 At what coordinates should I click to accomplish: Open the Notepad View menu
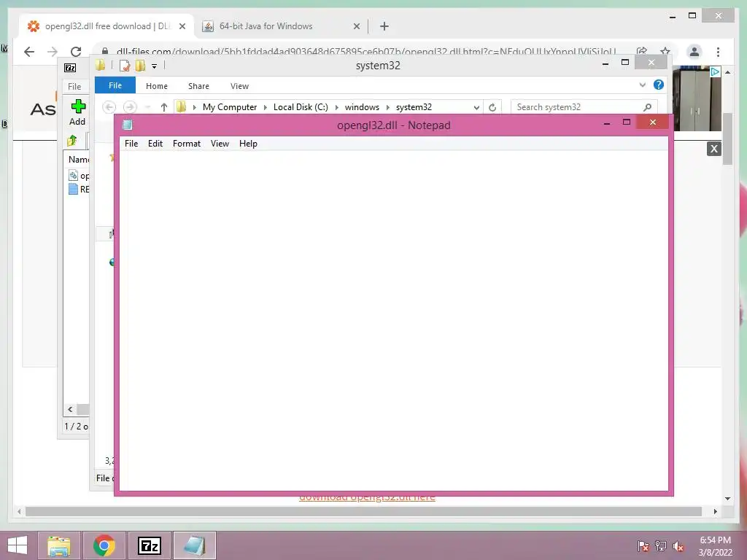[x=220, y=144]
